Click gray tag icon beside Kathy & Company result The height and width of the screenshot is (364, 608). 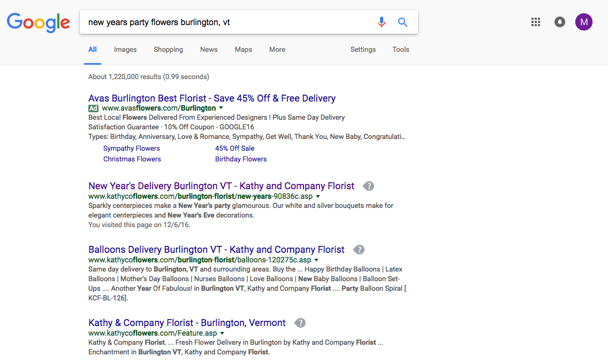[x=300, y=323]
